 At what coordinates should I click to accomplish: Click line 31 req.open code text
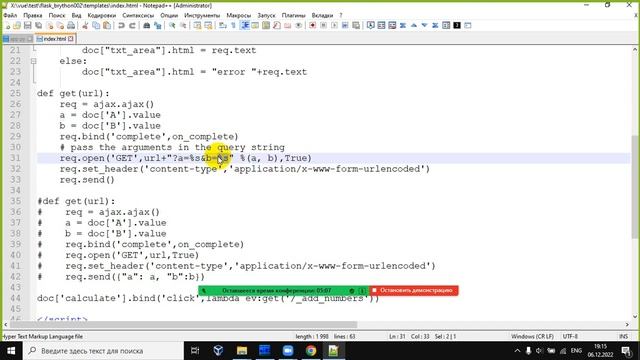click(x=186, y=158)
